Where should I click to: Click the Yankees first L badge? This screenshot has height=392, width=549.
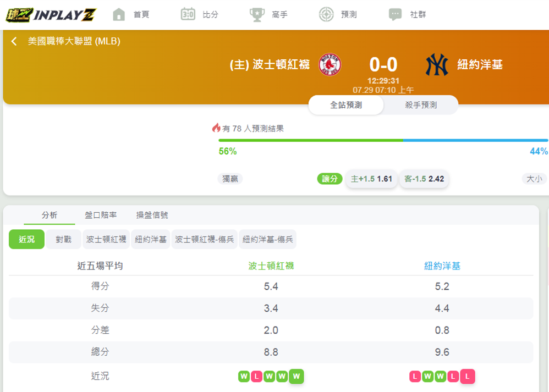(x=415, y=376)
